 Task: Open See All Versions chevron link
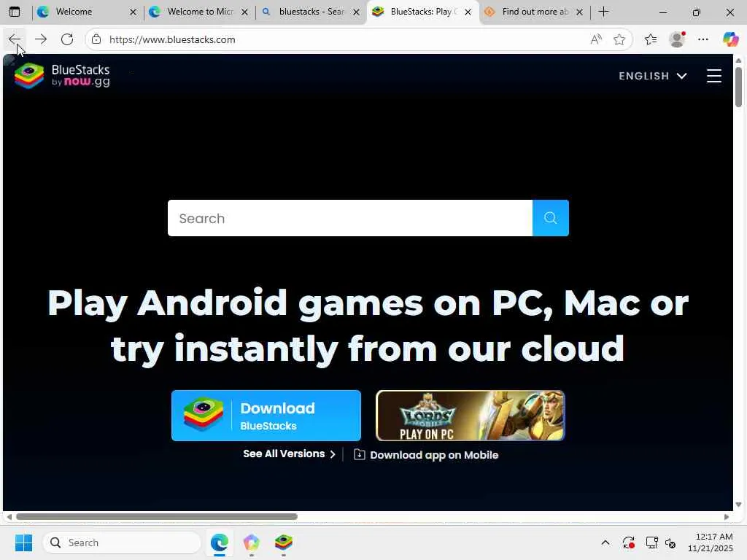click(x=289, y=454)
